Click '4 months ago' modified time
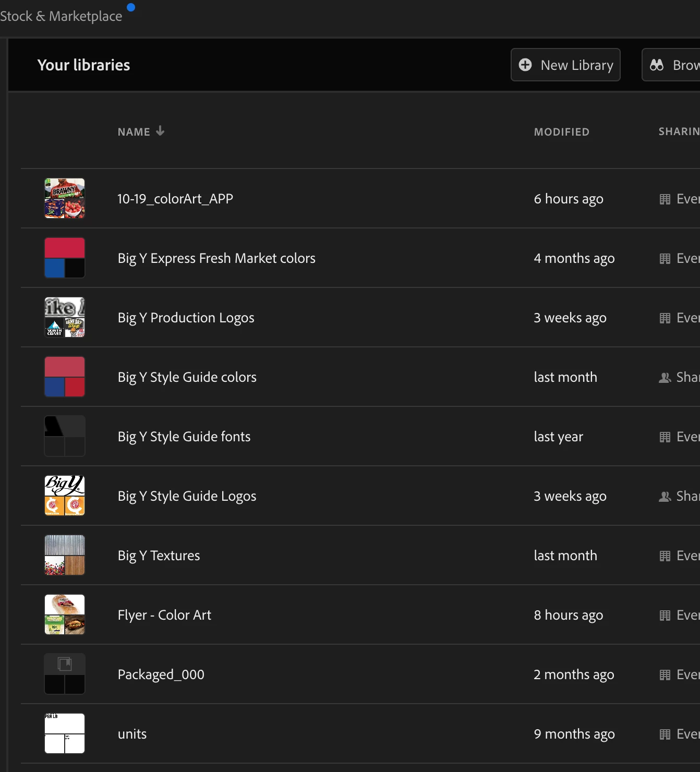Screen dimensions: 700x772 [574, 258]
